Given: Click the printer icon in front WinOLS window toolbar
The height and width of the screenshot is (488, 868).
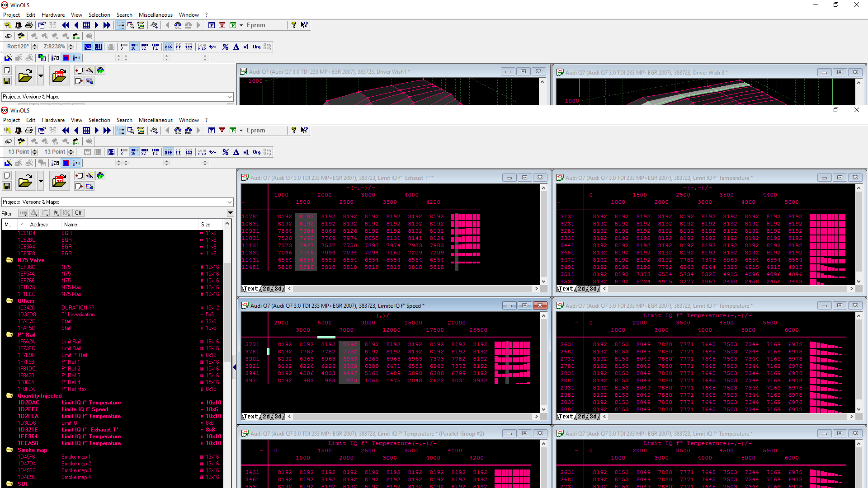Looking at the screenshot, I should [29, 131].
